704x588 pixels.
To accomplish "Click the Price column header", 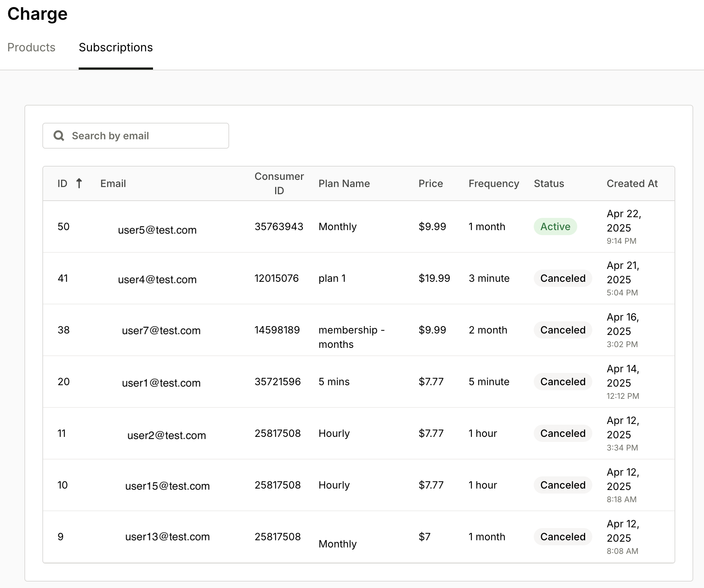I will 431,183.
